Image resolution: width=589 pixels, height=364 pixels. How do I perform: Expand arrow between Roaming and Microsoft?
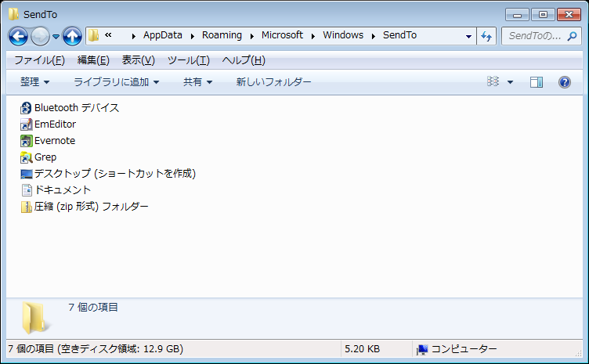pos(252,36)
